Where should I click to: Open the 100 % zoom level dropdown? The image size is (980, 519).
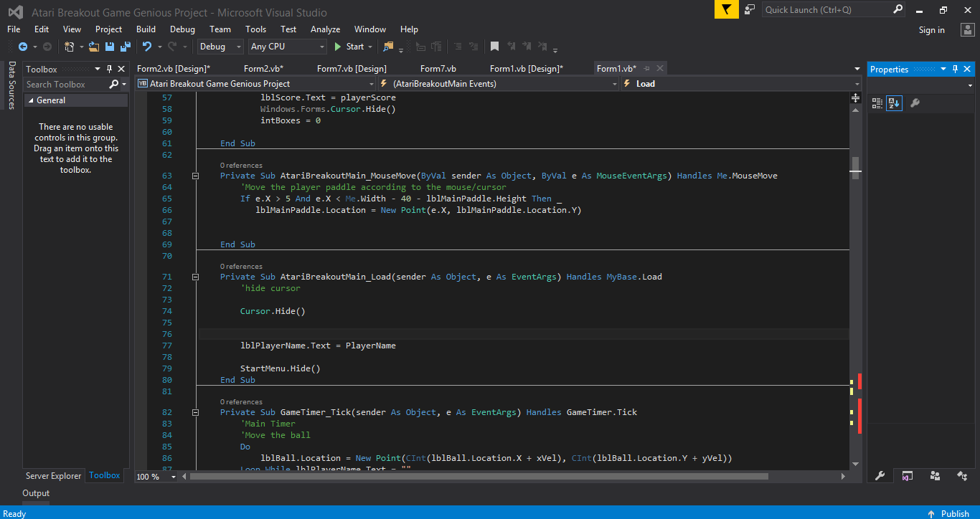coord(174,476)
